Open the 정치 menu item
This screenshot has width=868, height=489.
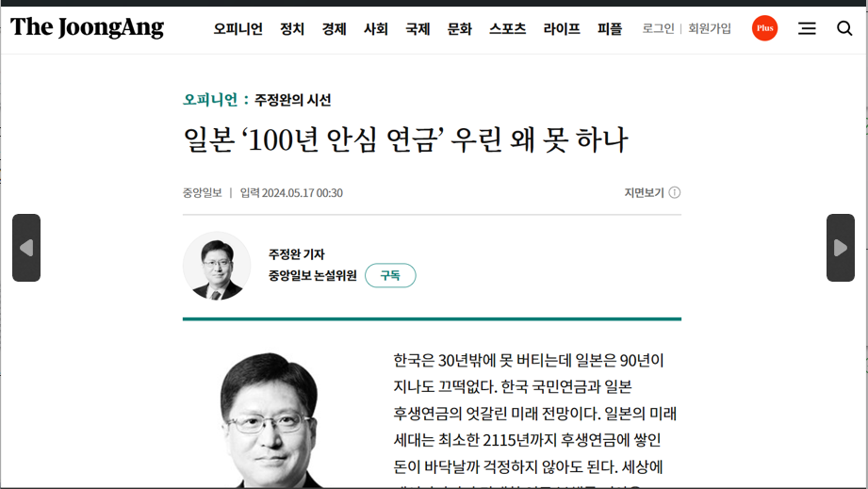tap(292, 29)
